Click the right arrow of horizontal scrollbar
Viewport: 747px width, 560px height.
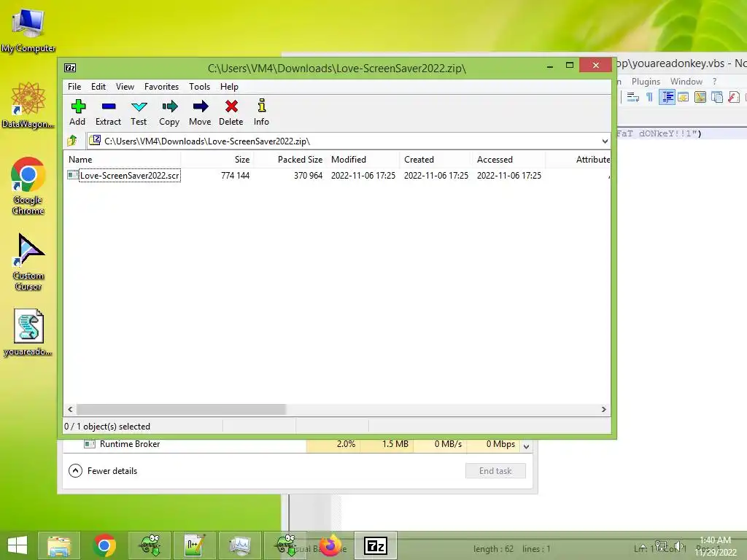click(603, 410)
